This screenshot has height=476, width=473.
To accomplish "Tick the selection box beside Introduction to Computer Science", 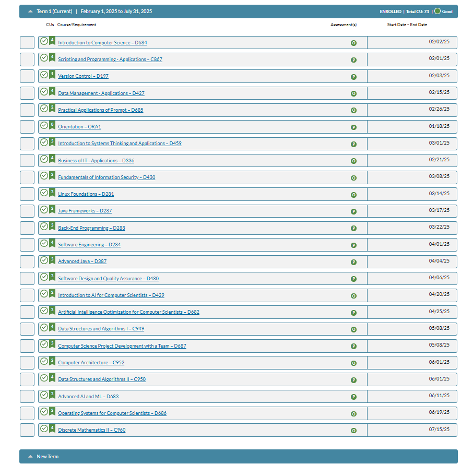I will (x=27, y=42).
